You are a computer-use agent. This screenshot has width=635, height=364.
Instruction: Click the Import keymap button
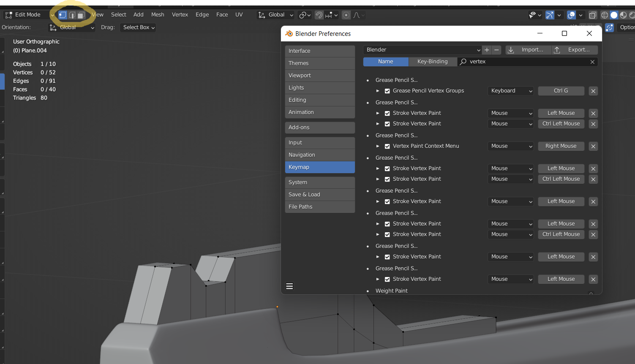[x=529, y=50]
